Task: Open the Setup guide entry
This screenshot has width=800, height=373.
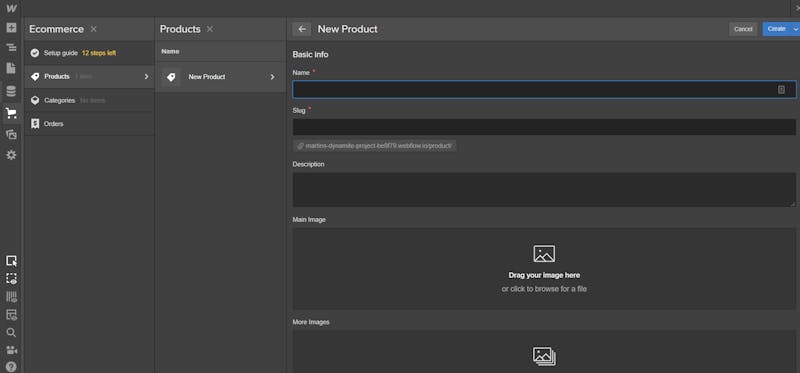Action: 89,53
